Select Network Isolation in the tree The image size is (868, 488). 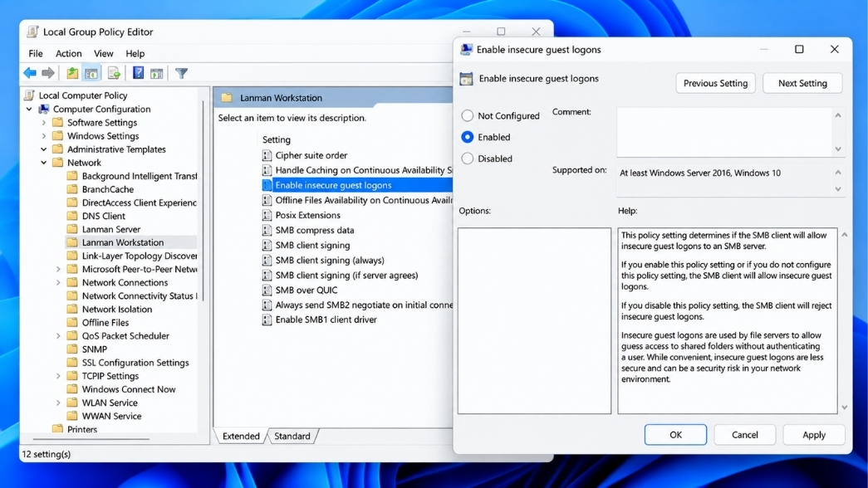click(x=117, y=310)
